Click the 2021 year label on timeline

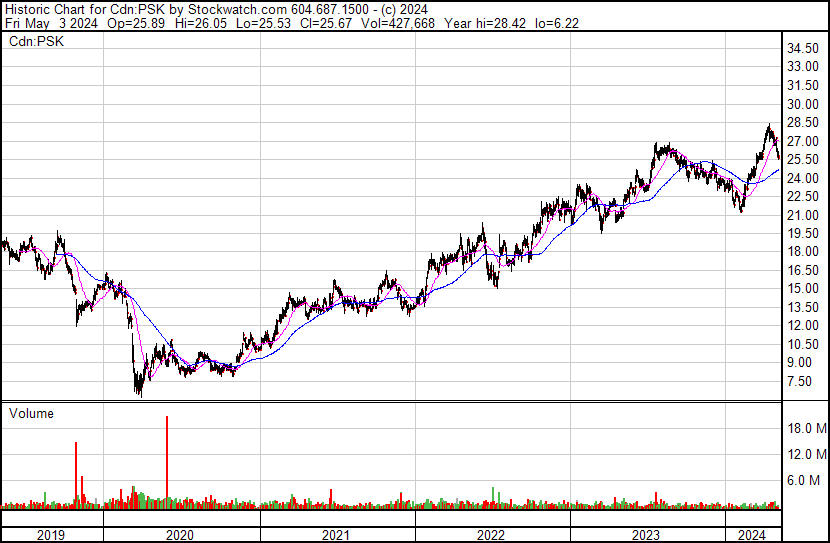coord(336,535)
